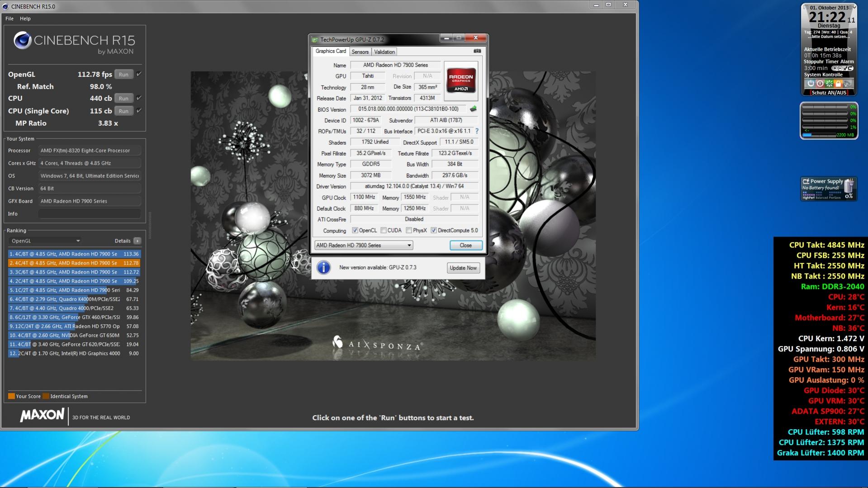Switch to the Validation tab in GPU-Z

pyautogui.click(x=384, y=52)
